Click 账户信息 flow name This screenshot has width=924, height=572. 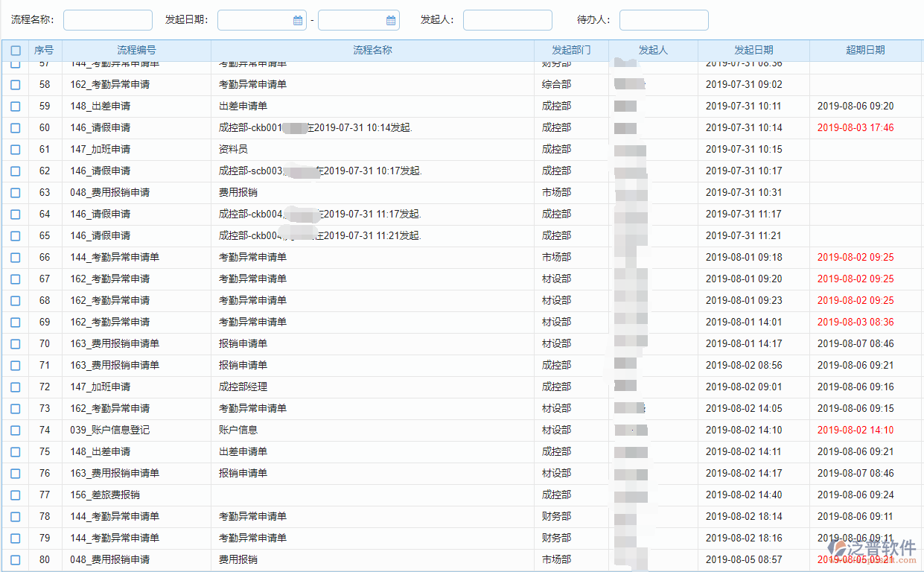pyautogui.click(x=238, y=430)
